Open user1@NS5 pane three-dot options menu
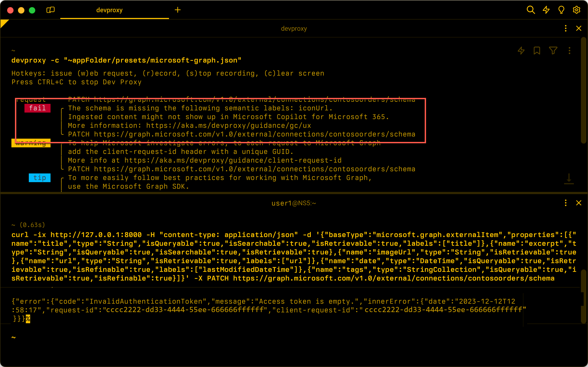The height and width of the screenshot is (367, 588). 566,203
